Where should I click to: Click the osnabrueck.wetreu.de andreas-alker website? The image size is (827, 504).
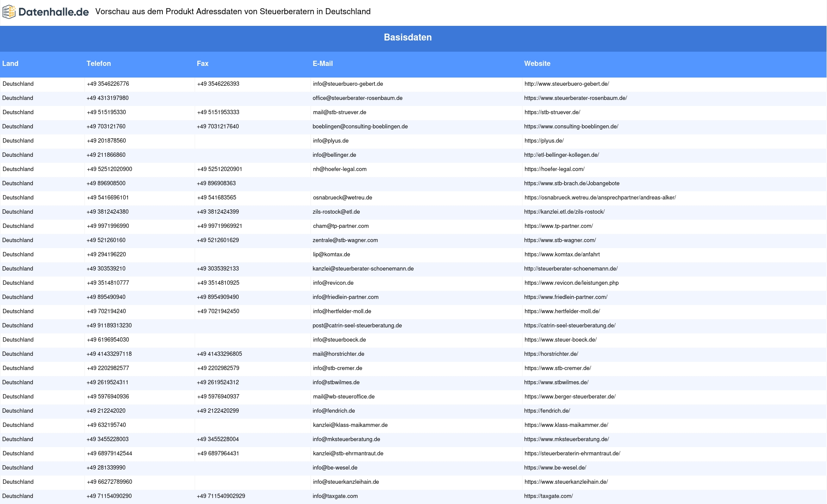click(x=600, y=198)
